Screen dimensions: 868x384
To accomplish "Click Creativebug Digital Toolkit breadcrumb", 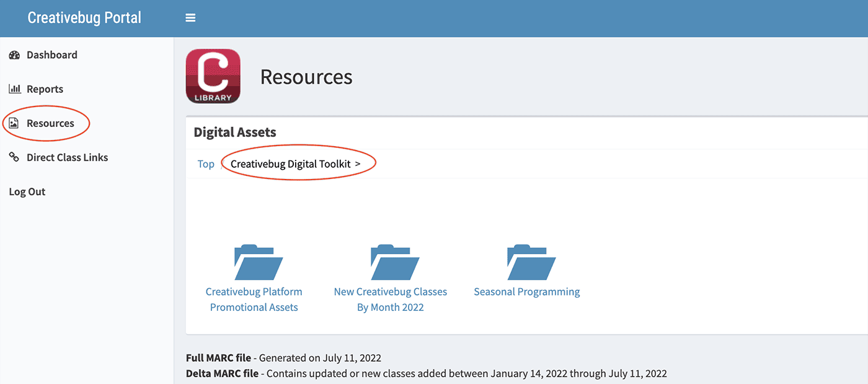I will (x=290, y=164).
